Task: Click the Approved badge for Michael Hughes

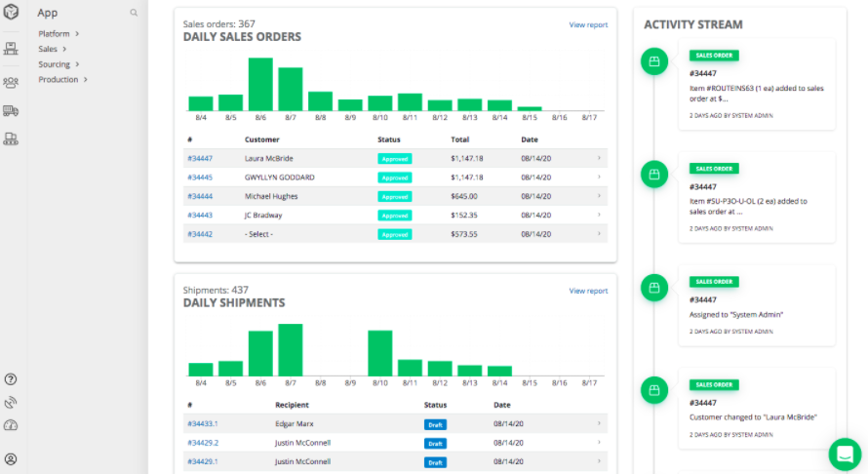Action: (394, 196)
